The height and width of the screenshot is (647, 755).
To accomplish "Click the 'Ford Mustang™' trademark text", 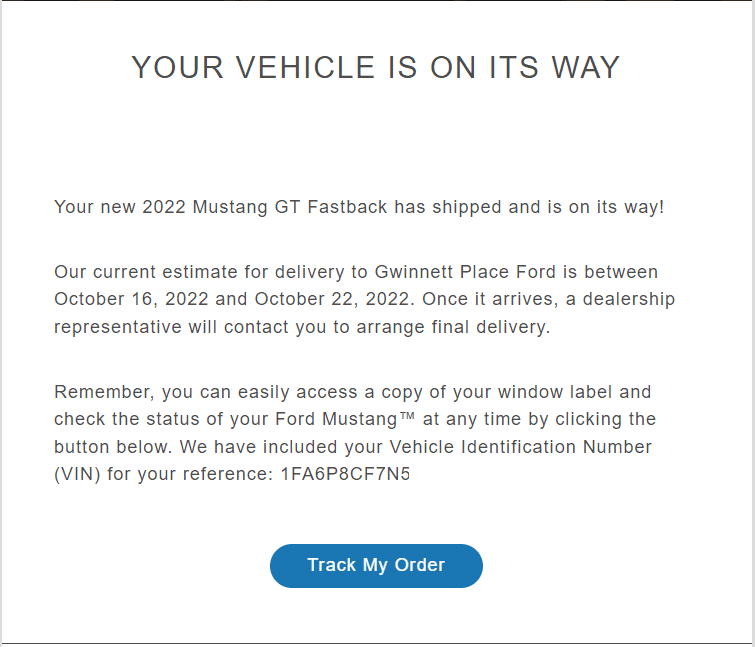I will click(x=345, y=419).
